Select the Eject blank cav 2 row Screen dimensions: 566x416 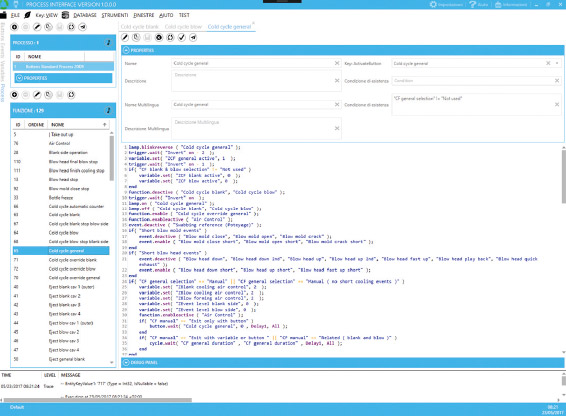[61, 296]
